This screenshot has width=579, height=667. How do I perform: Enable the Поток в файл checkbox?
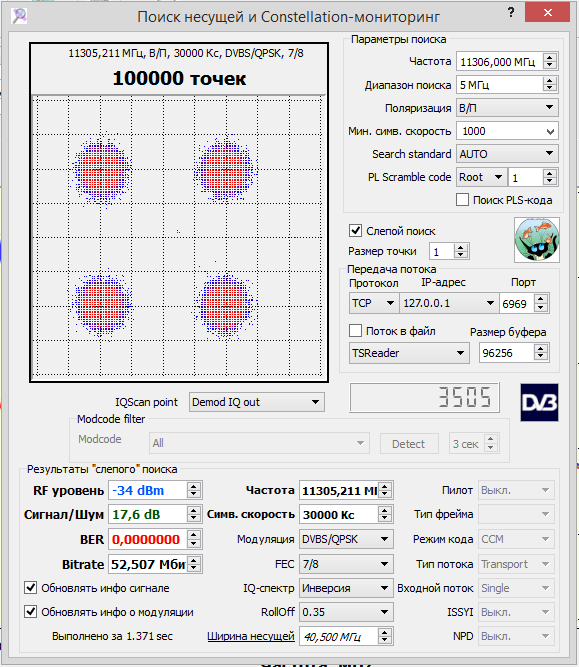click(x=355, y=331)
